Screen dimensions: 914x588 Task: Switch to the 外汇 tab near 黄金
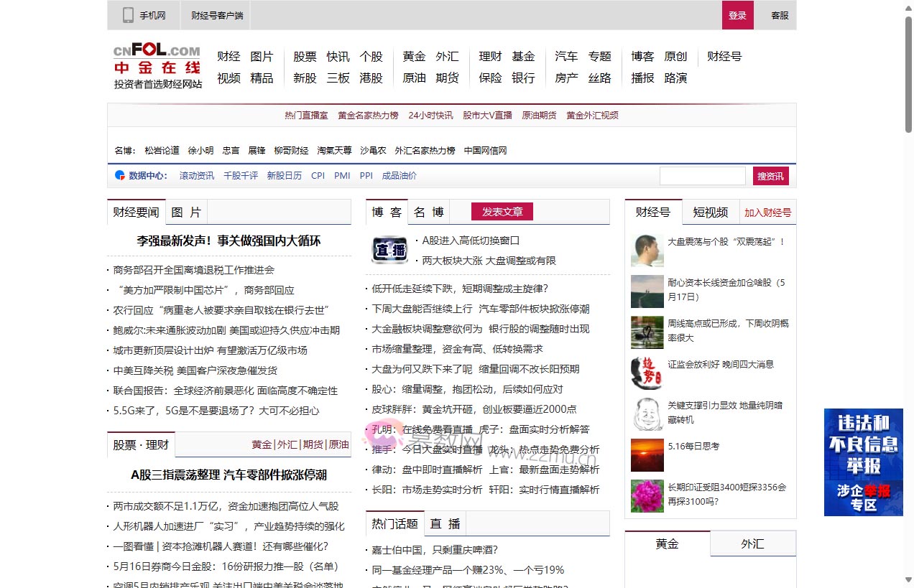pos(752,544)
